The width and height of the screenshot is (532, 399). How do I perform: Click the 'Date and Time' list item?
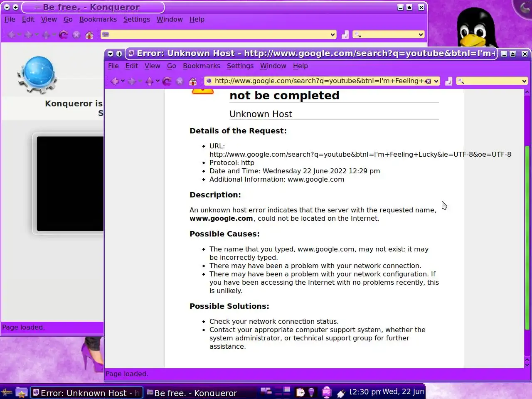tap(295, 171)
